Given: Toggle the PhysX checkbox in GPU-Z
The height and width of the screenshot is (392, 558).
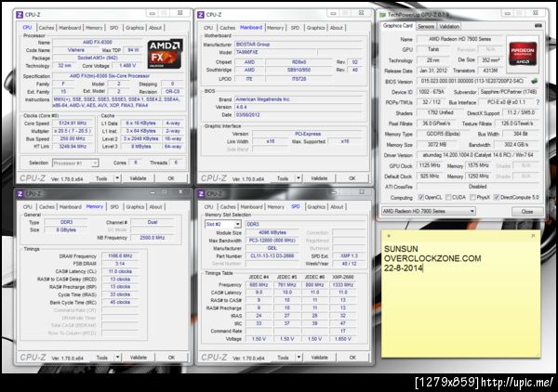Looking at the screenshot, I should (472, 197).
